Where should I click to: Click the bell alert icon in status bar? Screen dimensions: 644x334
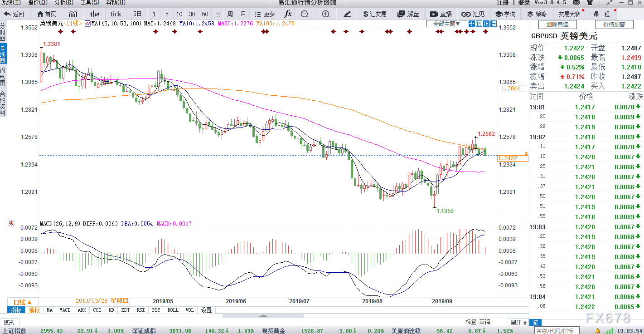pos(598,330)
